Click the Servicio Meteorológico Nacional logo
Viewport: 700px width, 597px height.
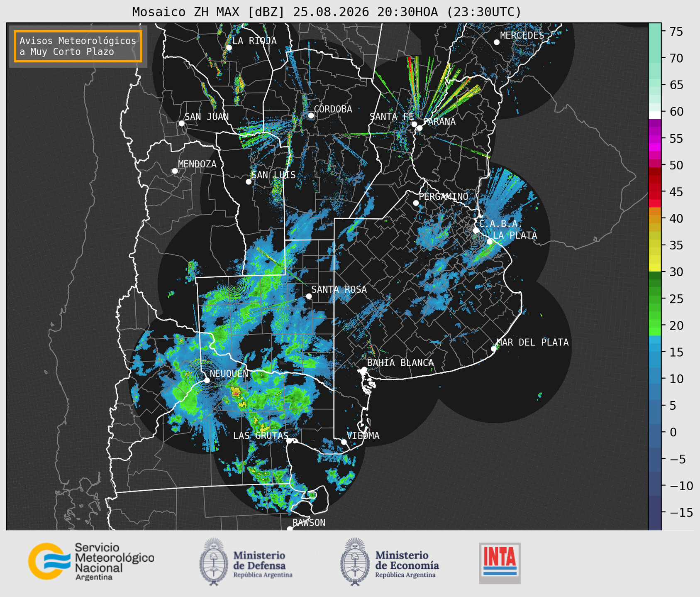(91, 561)
